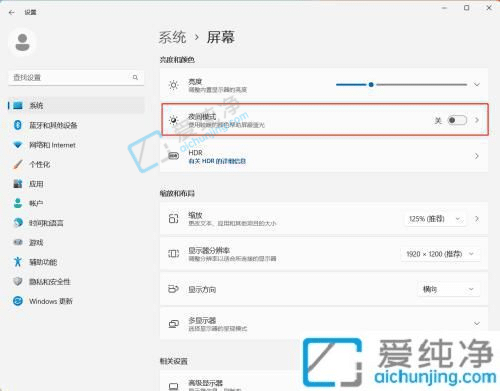Expand the brightness options chevron
Image resolution: width=500 pixels, height=391 pixels.
pos(477,85)
